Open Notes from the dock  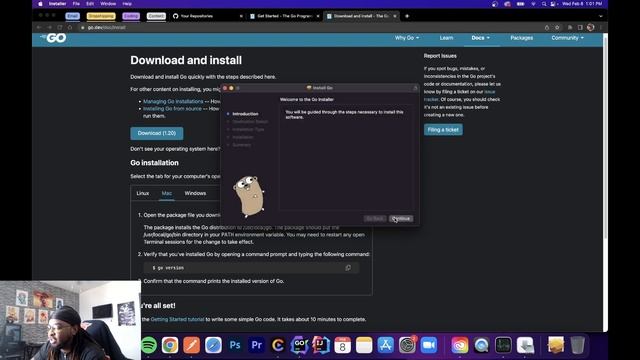[x=364, y=345]
